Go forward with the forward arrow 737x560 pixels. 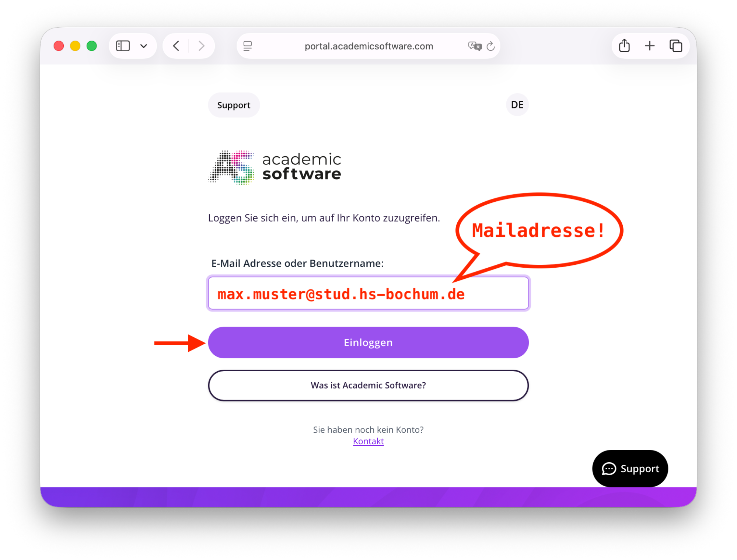pos(201,46)
